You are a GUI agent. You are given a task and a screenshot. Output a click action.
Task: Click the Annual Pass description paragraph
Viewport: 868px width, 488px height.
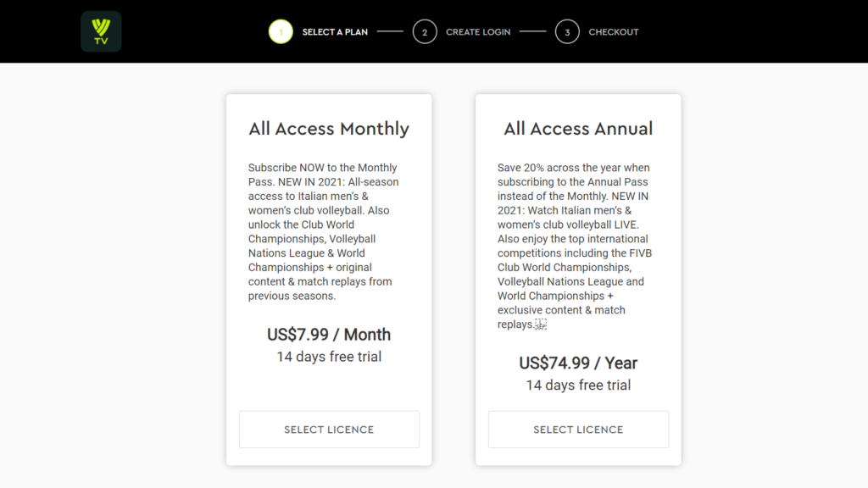576,247
